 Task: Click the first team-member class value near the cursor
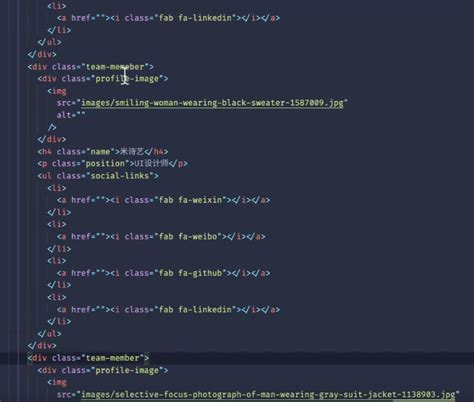pos(115,67)
